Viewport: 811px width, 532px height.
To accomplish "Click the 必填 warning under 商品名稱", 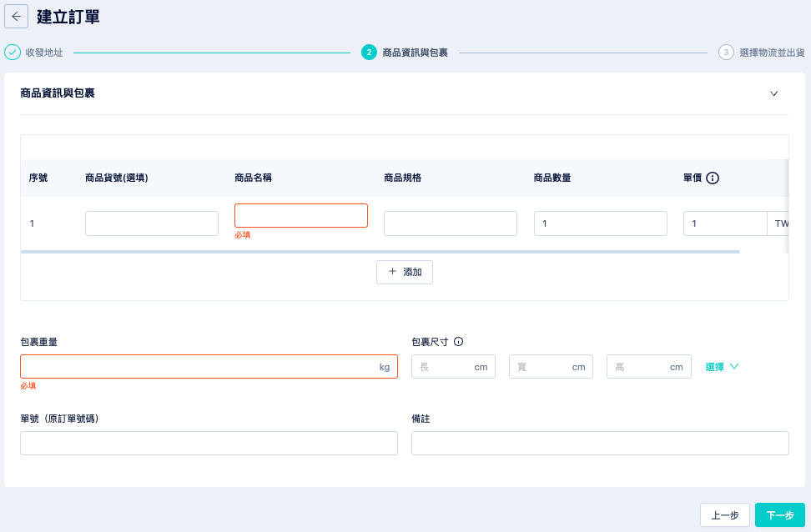I will pyautogui.click(x=243, y=234).
